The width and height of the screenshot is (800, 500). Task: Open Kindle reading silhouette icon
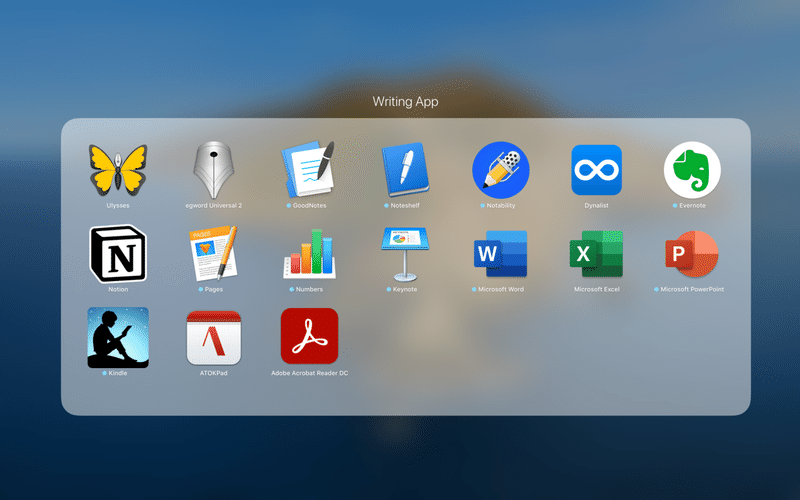[x=118, y=337]
